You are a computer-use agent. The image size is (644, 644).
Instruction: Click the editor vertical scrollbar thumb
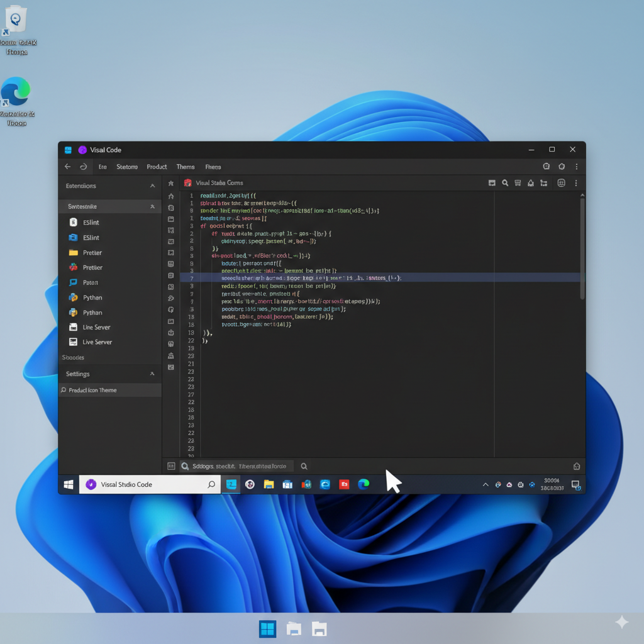[x=582, y=249]
